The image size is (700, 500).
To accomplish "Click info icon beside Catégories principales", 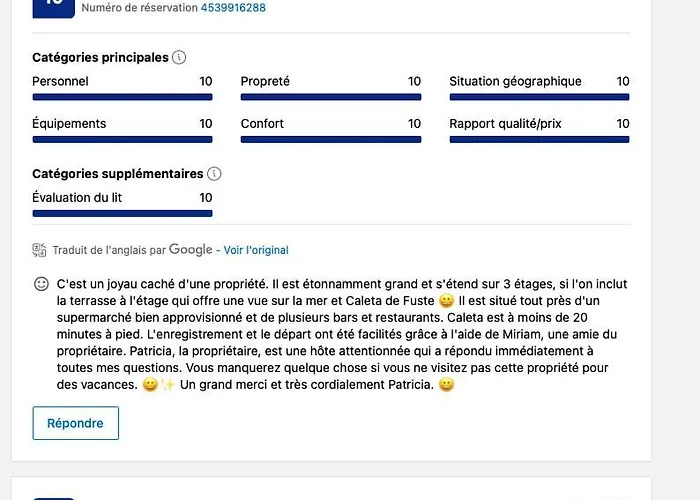I will click(178, 58).
